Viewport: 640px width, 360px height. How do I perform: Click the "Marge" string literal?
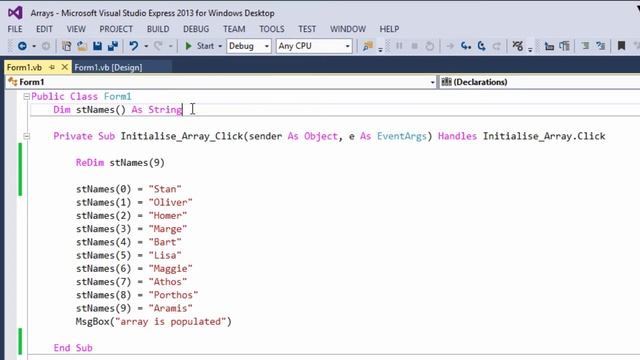(168, 229)
